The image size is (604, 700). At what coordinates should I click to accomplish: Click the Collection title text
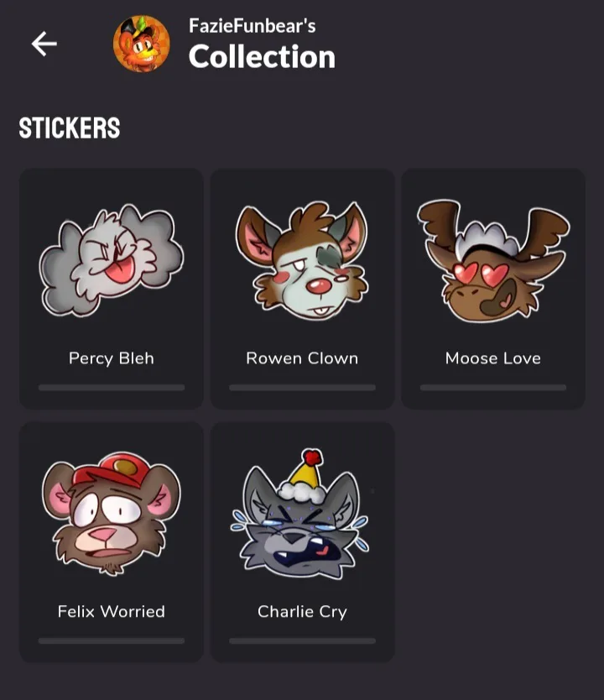[262, 57]
